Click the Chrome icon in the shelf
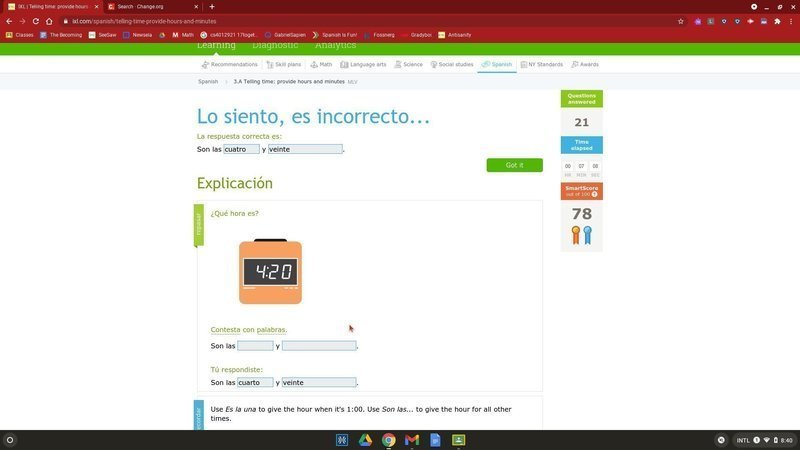The image size is (800, 450). click(x=388, y=440)
